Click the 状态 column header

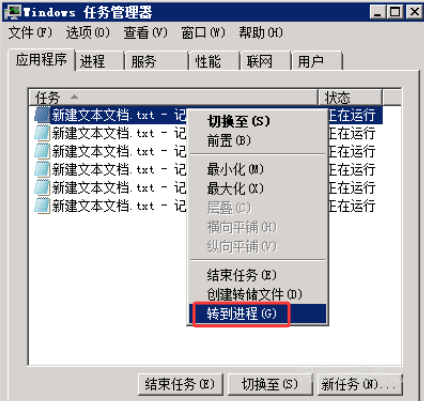350,97
